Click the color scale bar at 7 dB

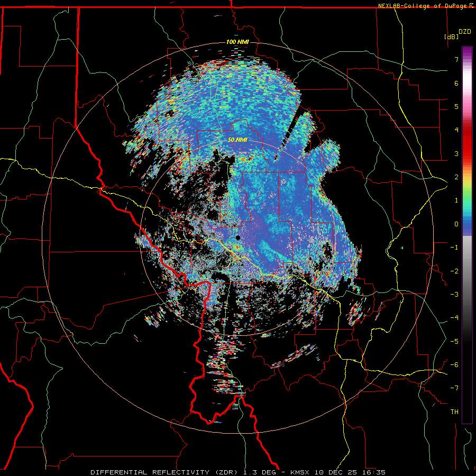[x=467, y=59]
